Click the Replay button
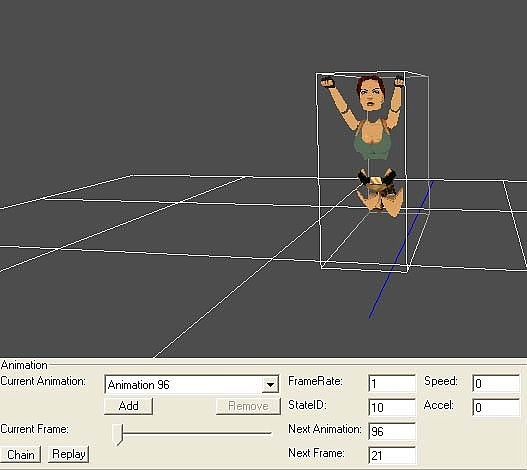The width and height of the screenshot is (527, 470). (69, 454)
